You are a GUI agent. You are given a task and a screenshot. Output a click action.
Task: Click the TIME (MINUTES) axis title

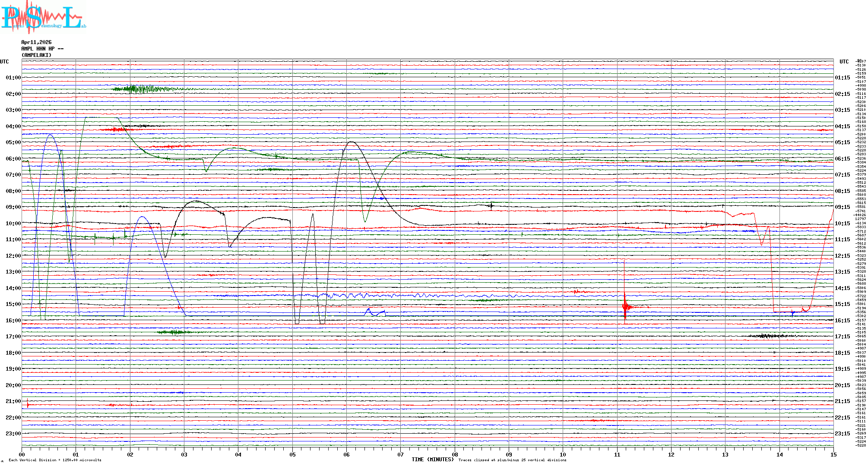(x=432, y=460)
